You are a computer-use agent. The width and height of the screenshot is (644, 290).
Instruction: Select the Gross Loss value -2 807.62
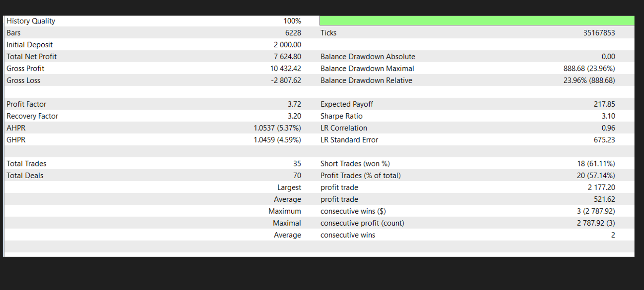tap(286, 80)
